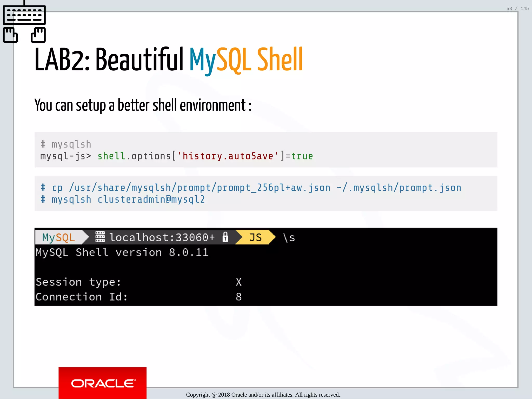
Task: Click the Oracle logo
Action: (x=103, y=383)
